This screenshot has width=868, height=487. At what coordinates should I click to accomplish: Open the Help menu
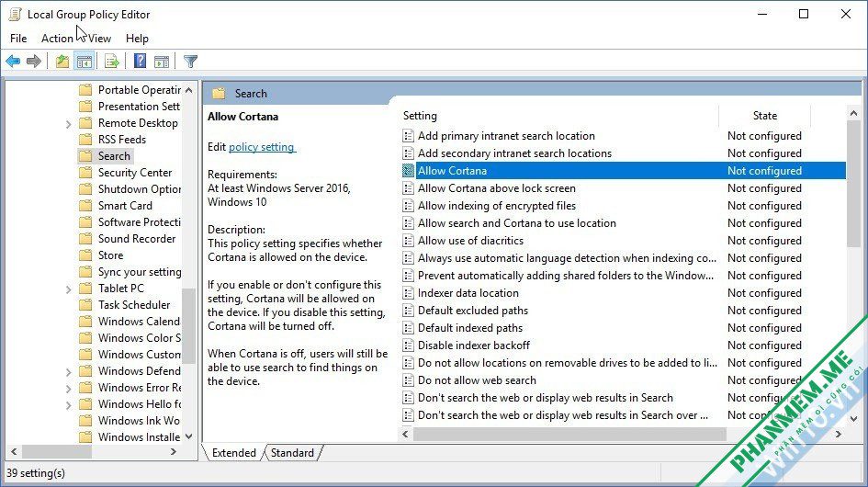click(x=137, y=39)
